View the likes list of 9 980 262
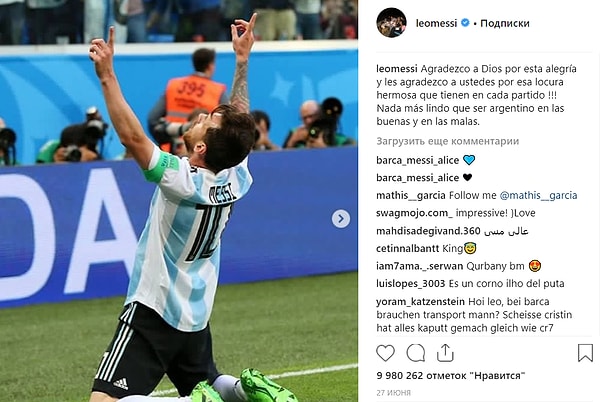Viewport: 600px width, 402px height. [451, 376]
